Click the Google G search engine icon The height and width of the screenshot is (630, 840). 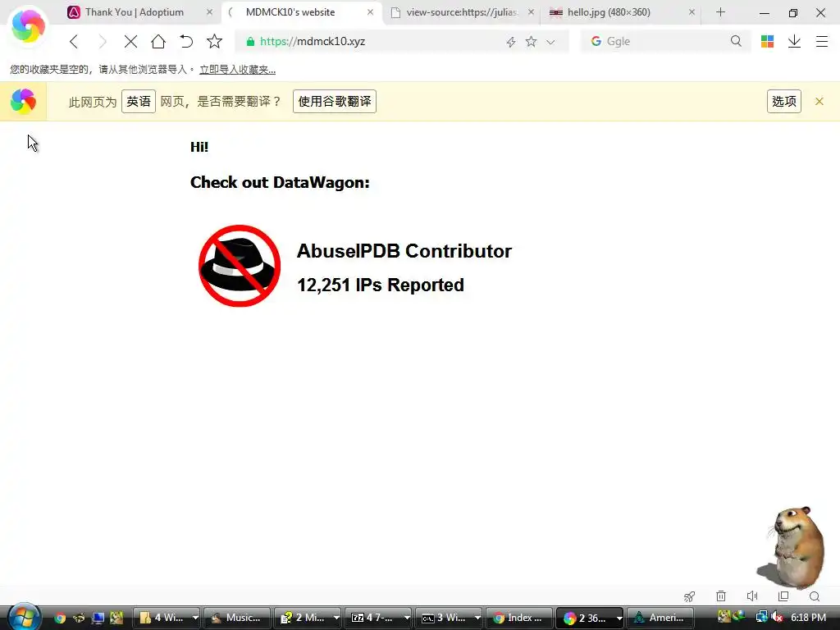click(x=596, y=41)
